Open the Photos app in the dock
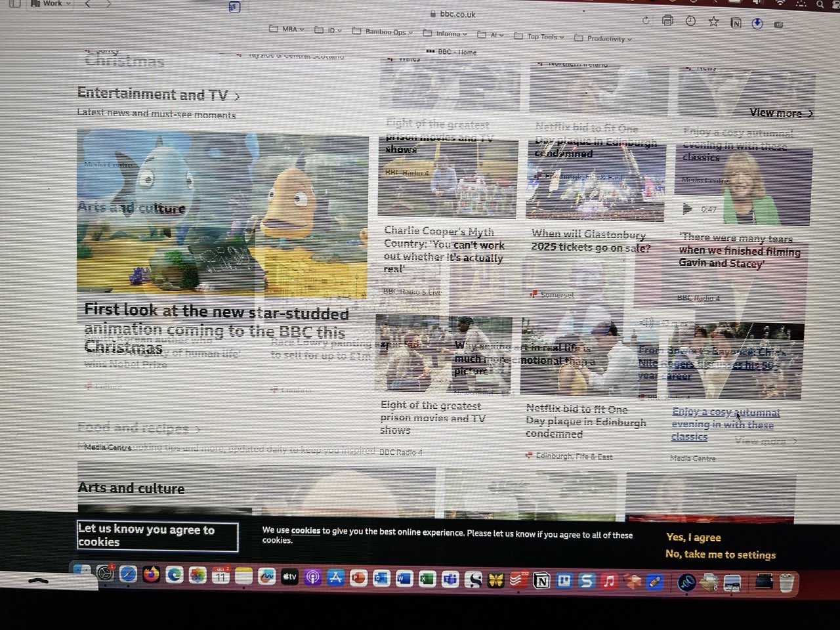Viewport: 840px width, 630px height. (x=198, y=576)
